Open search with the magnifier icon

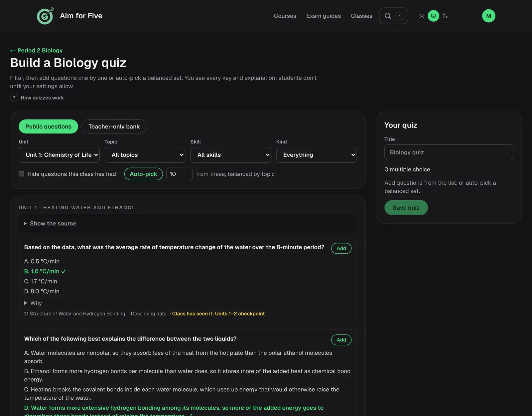click(x=388, y=16)
